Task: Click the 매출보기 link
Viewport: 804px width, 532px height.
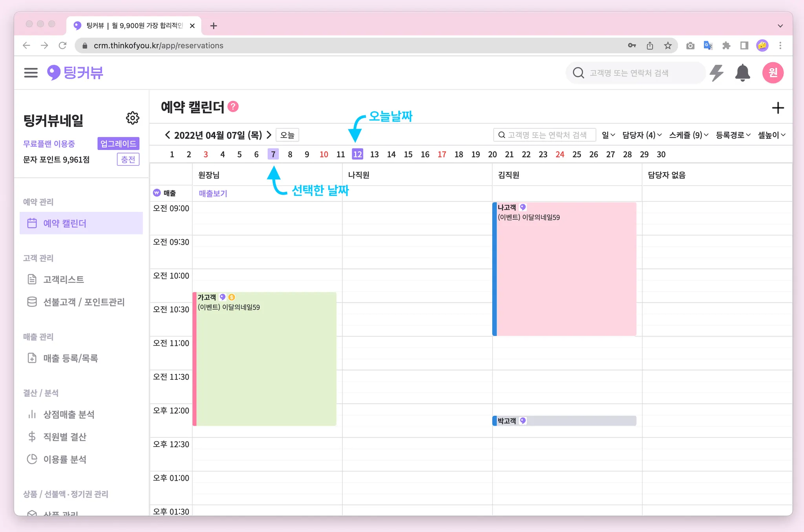Action: [x=213, y=193]
